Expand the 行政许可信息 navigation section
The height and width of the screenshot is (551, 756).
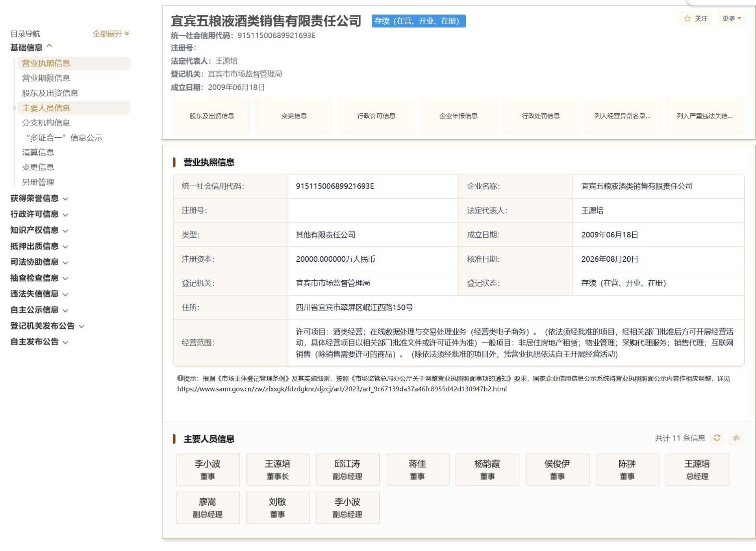(x=39, y=214)
